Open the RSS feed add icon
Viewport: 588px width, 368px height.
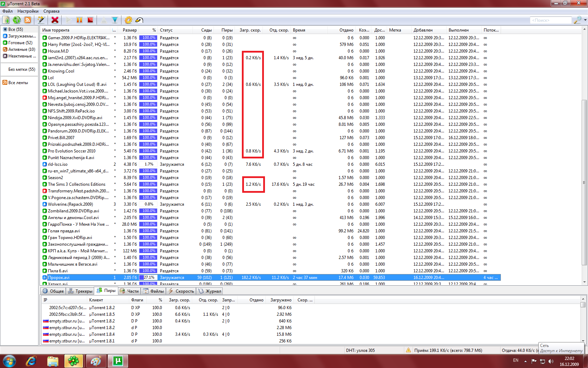point(27,20)
